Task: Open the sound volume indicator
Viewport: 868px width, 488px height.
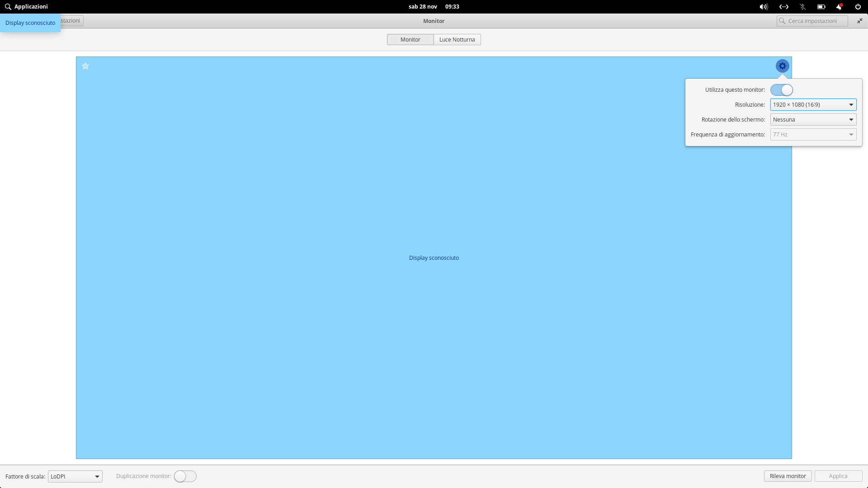Action: coord(764,7)
